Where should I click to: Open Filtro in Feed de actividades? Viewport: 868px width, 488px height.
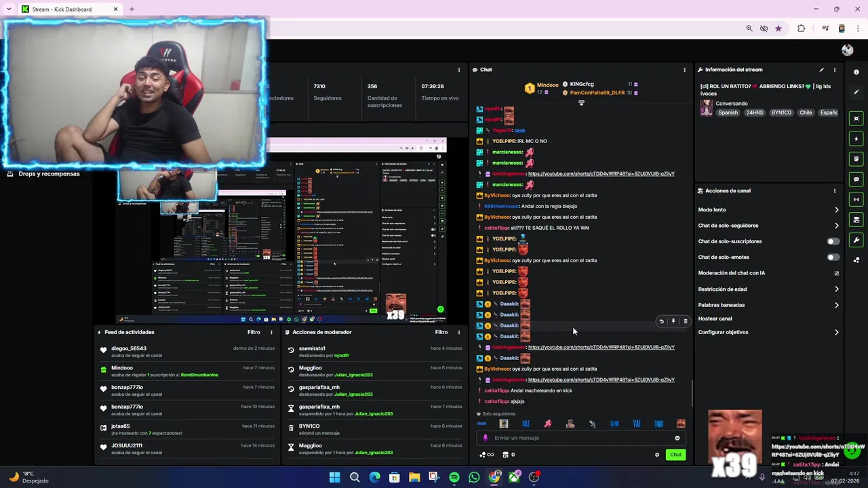254,332
